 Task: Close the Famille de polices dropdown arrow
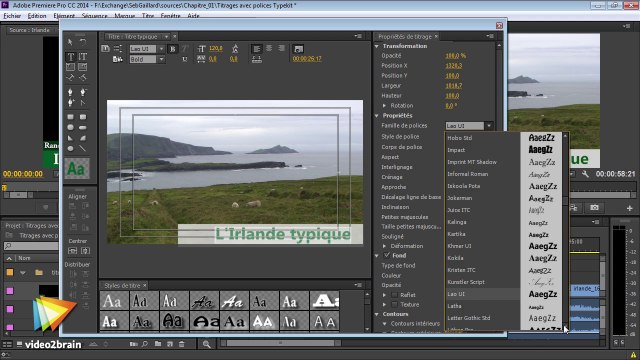pyautogui.click(x=489, y=126)
